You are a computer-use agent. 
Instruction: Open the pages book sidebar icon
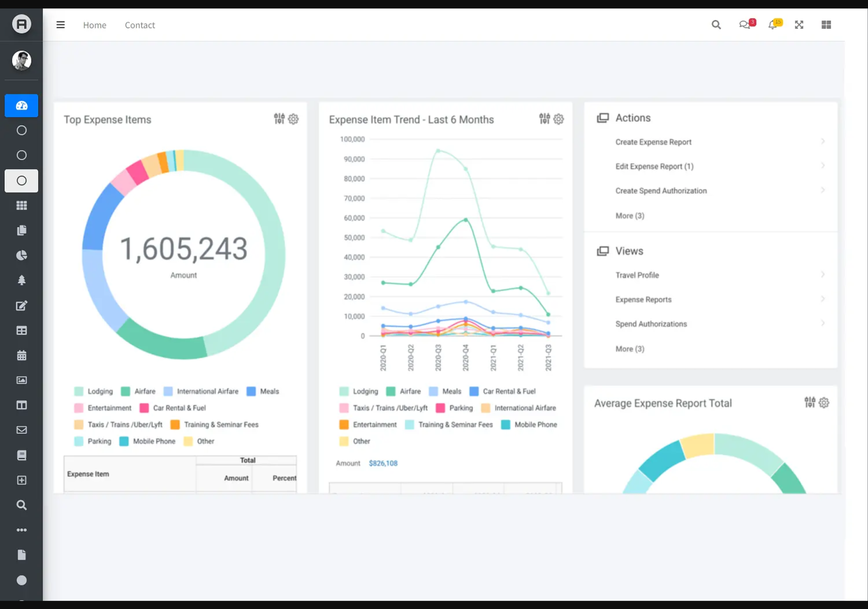[21, 455]
